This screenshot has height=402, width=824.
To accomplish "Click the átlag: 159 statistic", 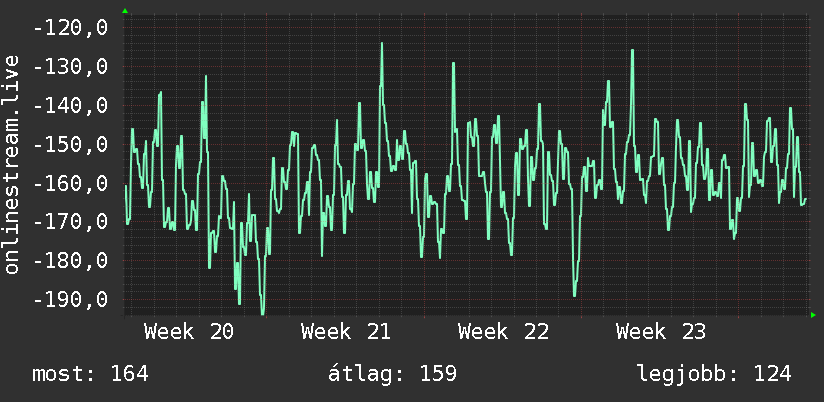I will coord(392,374).
